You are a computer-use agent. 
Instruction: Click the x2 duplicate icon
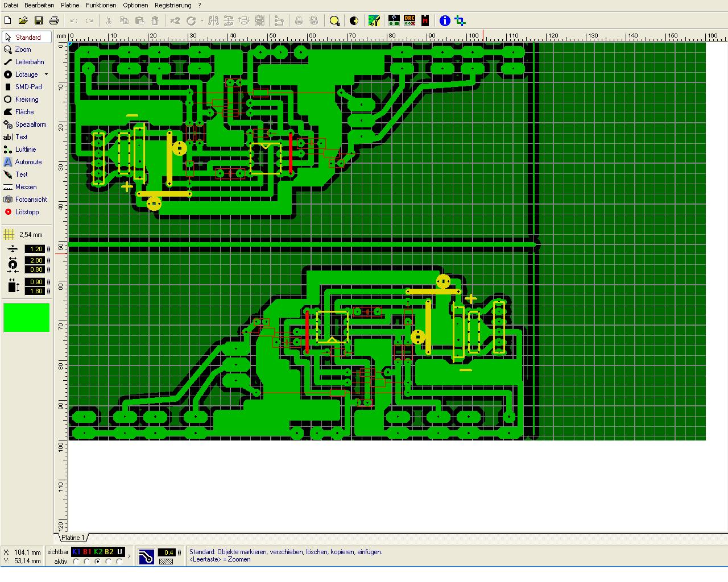coord(175,20)
